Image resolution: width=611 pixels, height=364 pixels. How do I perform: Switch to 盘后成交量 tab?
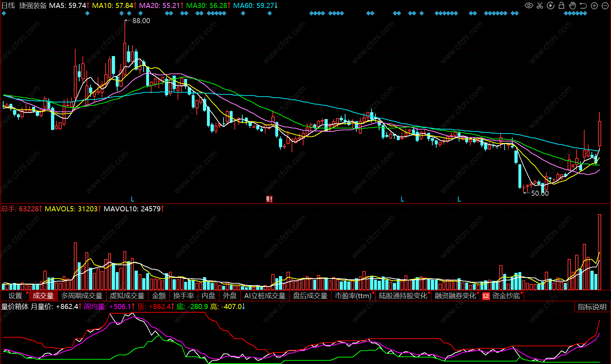tap(310, 296)
